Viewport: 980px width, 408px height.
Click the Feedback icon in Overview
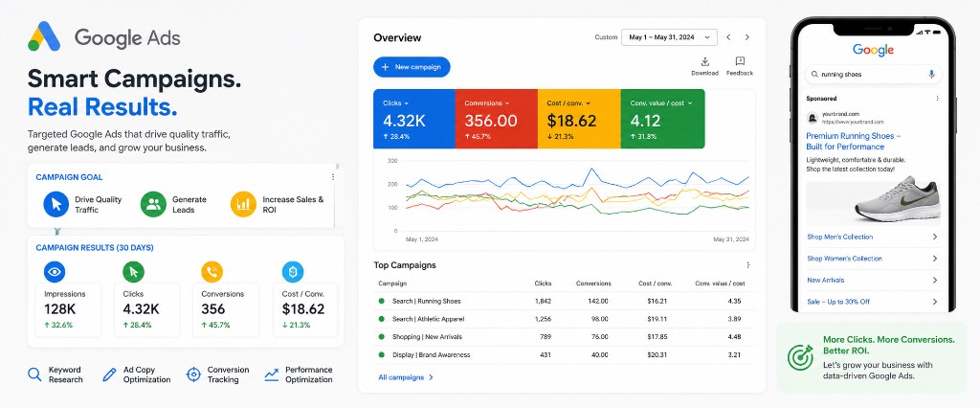click(x=740, y=61)
